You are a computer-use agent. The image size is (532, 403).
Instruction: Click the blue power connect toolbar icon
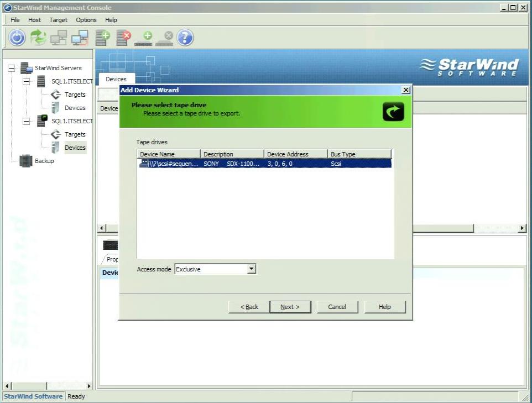tap(17, 38)
